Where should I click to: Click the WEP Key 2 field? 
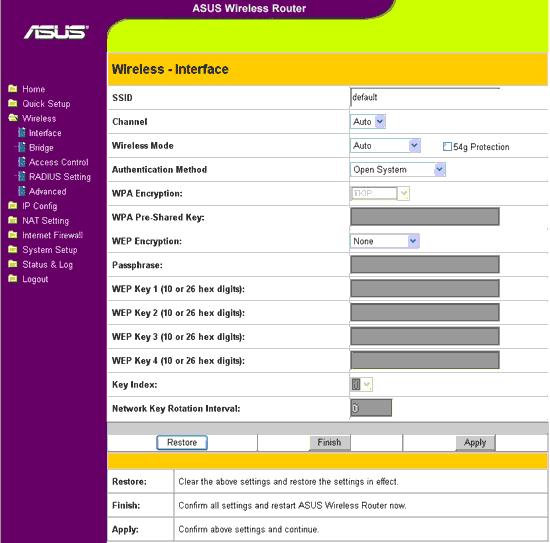(x=425, y=312)
